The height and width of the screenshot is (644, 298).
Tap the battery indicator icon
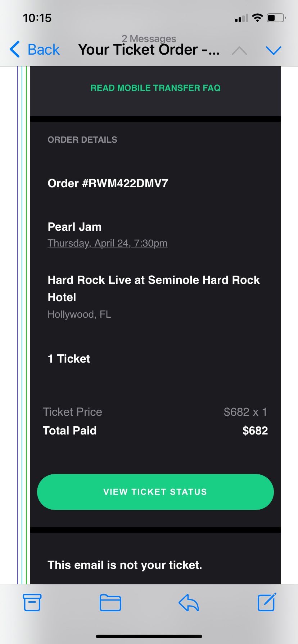pos(276,18)
